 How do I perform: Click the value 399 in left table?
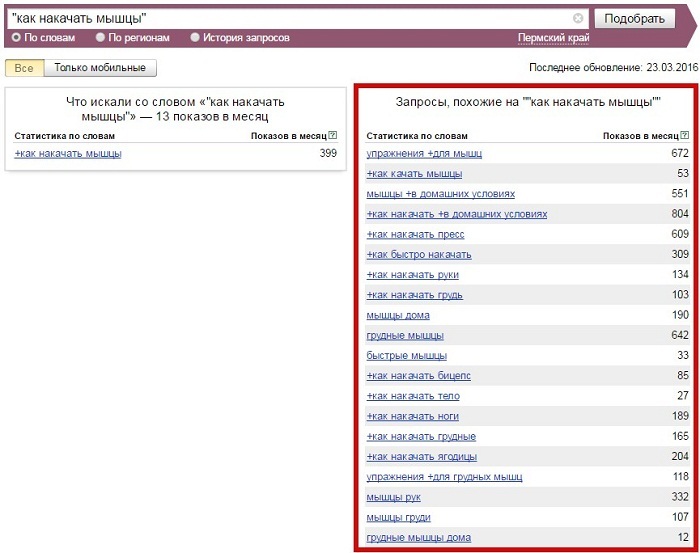pyautogui.click(x=328, y=153)
